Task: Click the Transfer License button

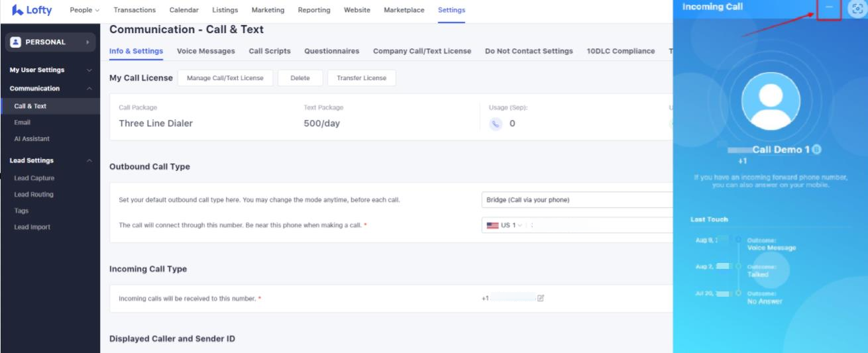Action: [x=361, y=78]
